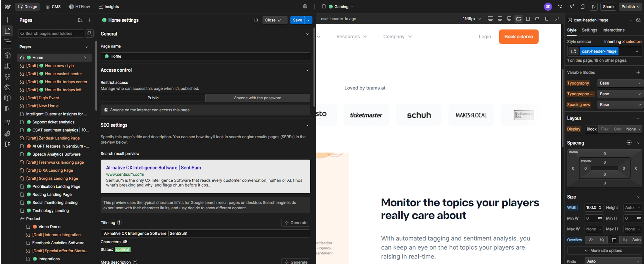Click the Share button

tap(608, 7)
